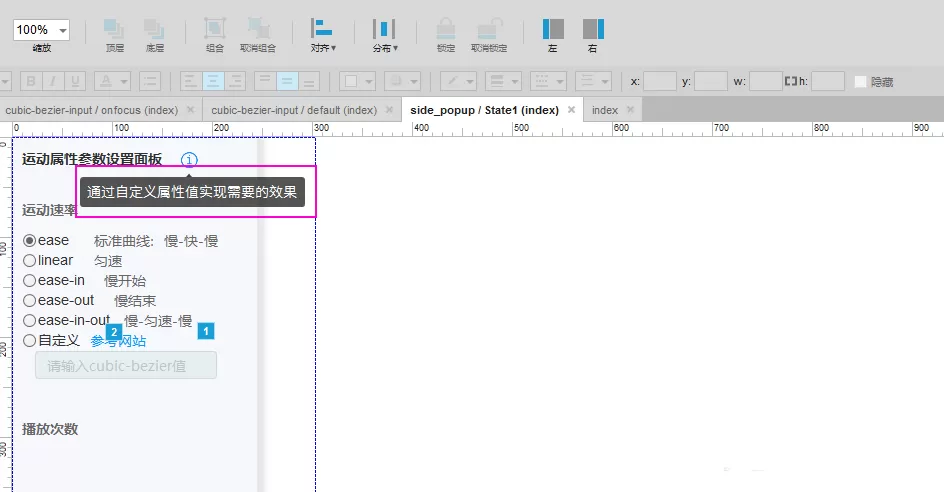Switch to the index tab

click(604, 110)
